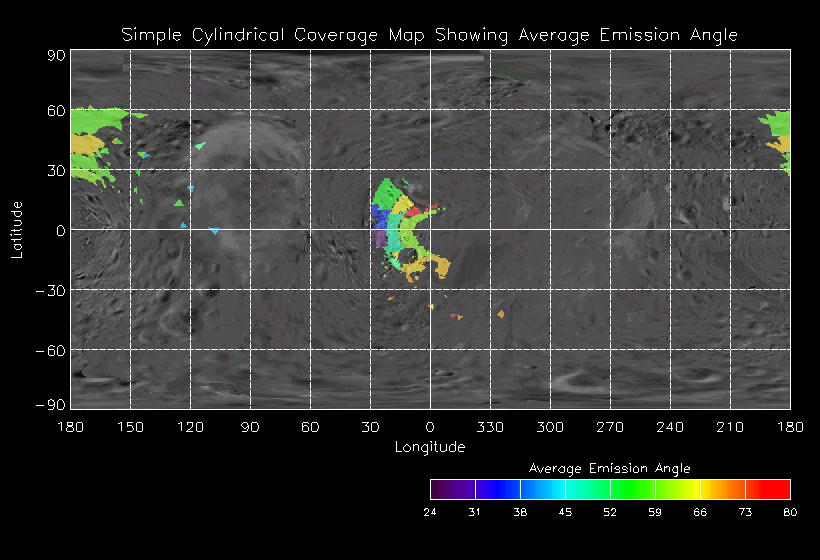Click the Longitude axis label

click(429, 447)
